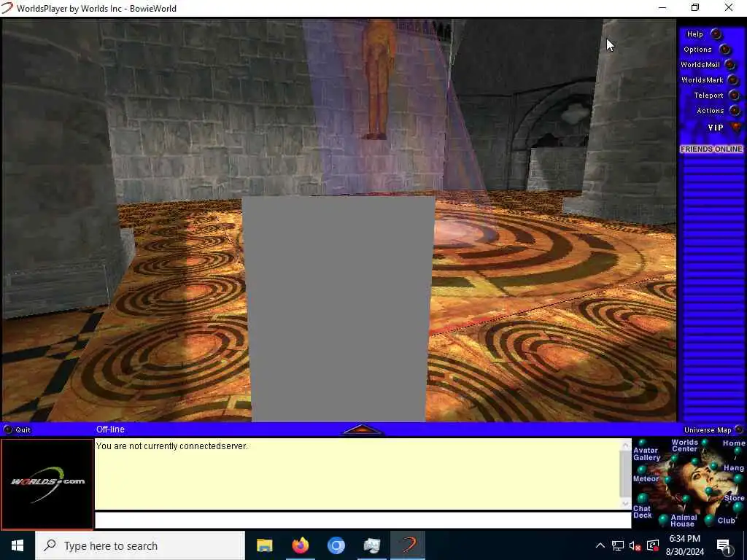
Task: Click the 'You are not currently connected' message
Action: pyautogui.click(x=171, y=446)
